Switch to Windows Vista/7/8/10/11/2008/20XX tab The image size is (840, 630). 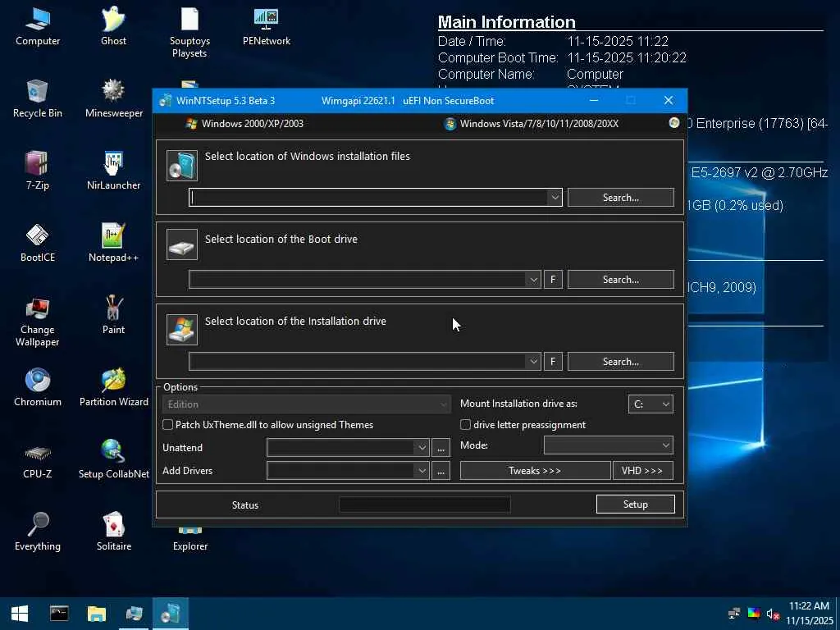pyautogui.click(x=532, y=124)
